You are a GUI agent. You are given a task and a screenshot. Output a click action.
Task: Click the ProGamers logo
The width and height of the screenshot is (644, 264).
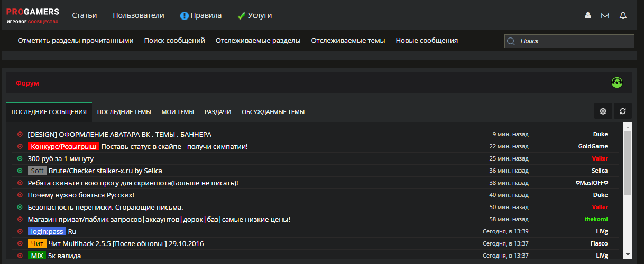[33, 15]
